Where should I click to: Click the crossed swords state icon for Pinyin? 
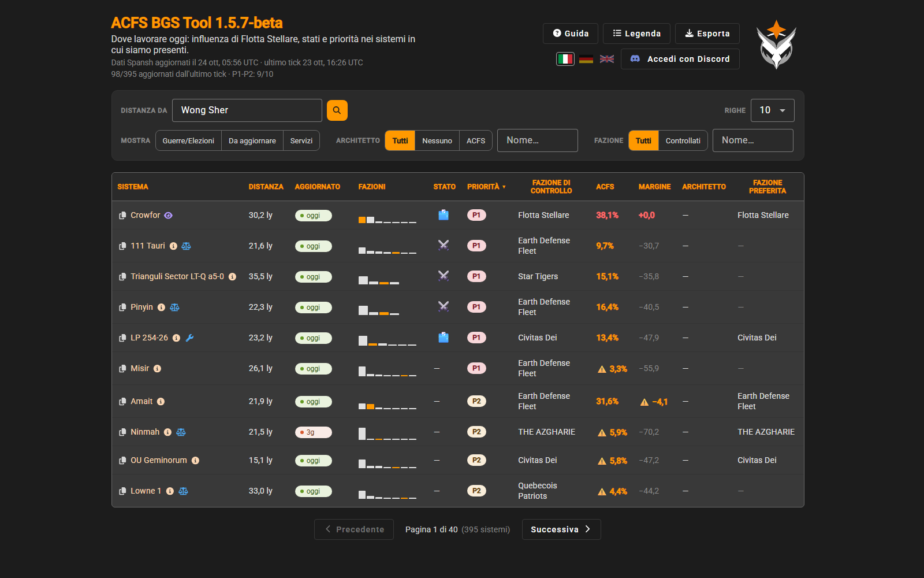click(x=444, y=306)
